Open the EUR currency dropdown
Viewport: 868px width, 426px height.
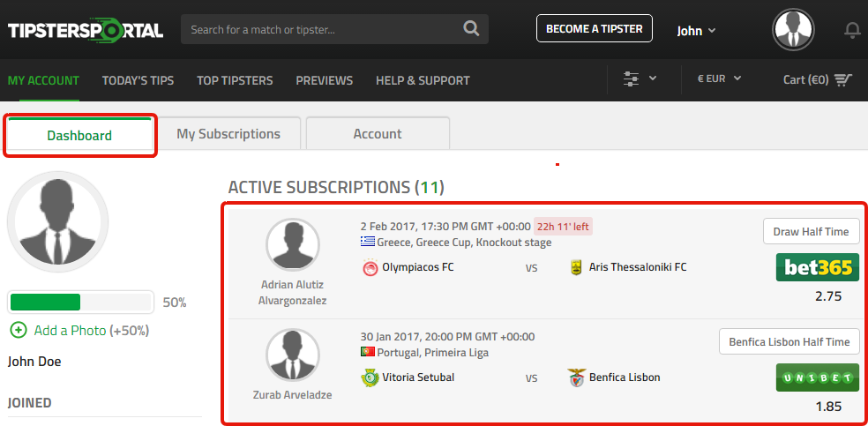pyautogui.click(x=719, y=78)
